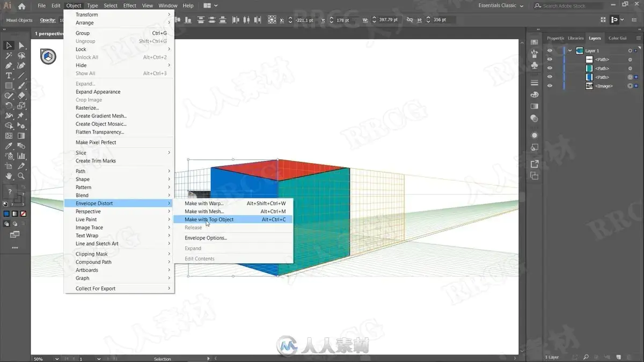Set fill to None swatch
This screenshot has width=644, height=362.
pyautogui.click(x=23, y=214)
